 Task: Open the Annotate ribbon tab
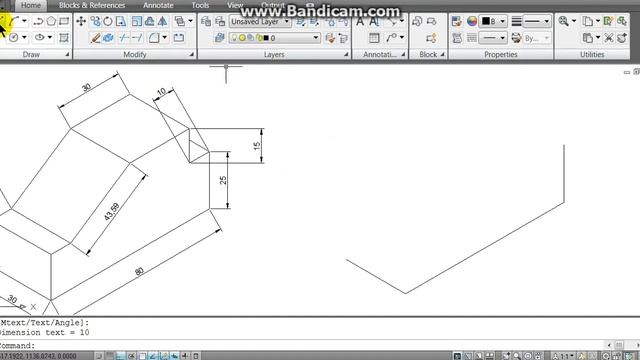tap(158, 5)
